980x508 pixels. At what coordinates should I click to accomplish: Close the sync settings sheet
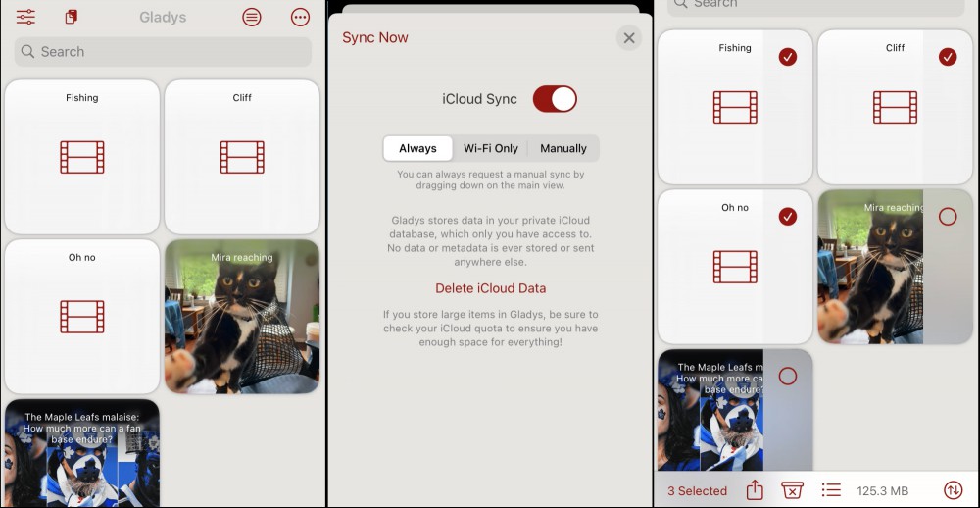629,38
